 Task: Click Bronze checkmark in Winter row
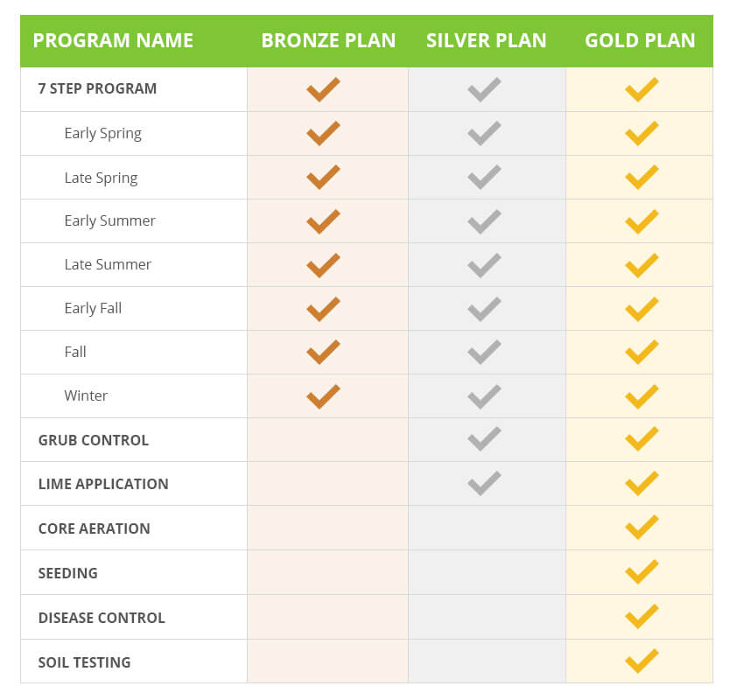point(323,395)
